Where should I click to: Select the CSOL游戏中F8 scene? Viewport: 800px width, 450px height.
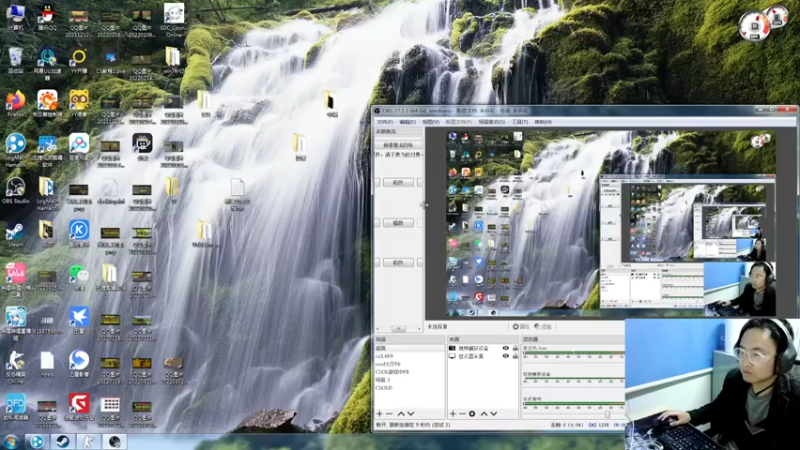[x=409, y=372]
